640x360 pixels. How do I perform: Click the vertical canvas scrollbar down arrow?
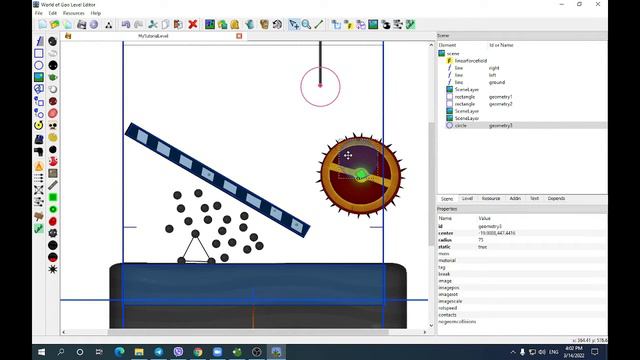tap(431, 325)
